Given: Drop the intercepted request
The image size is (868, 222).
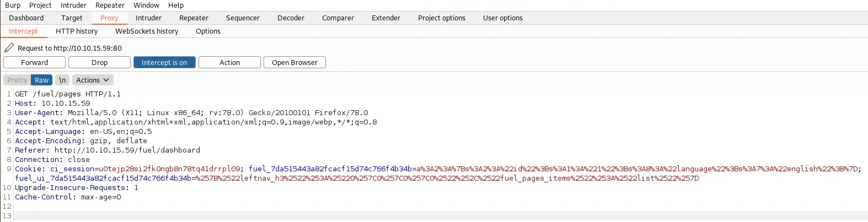Looking at the screenshot, I should click(99, 63).
